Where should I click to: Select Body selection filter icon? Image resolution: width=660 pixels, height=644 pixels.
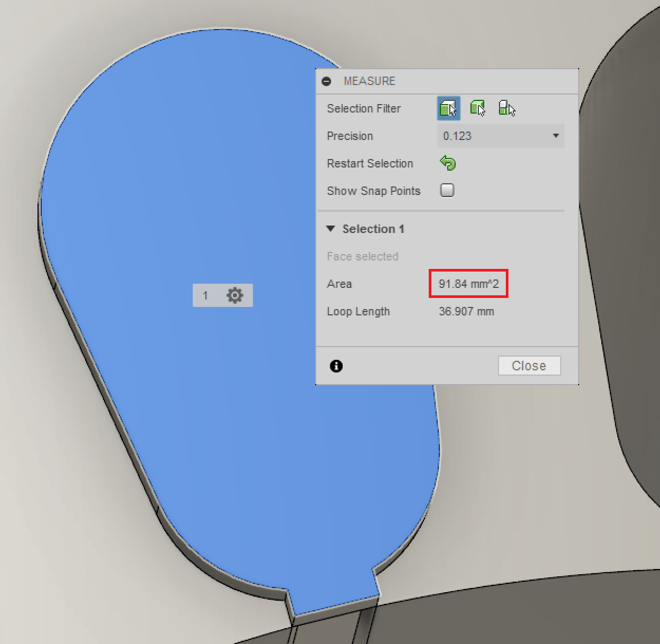point(477,108)
